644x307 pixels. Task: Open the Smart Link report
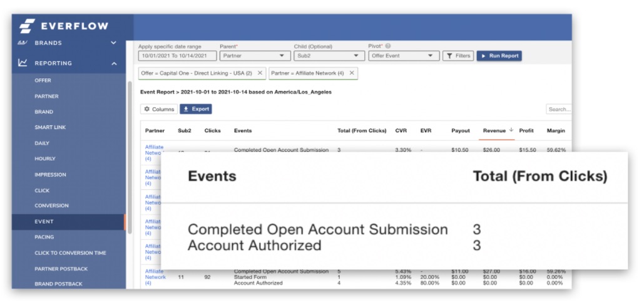tap(50, 127)
